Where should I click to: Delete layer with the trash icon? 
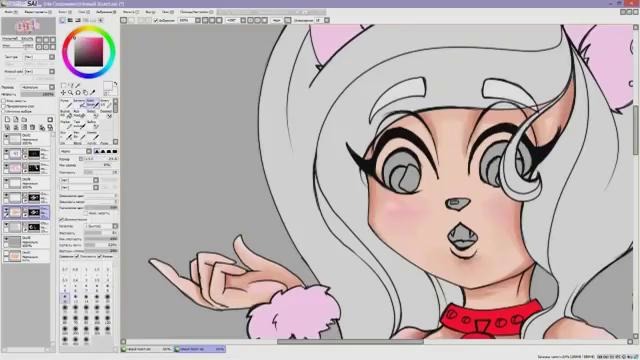32,127
